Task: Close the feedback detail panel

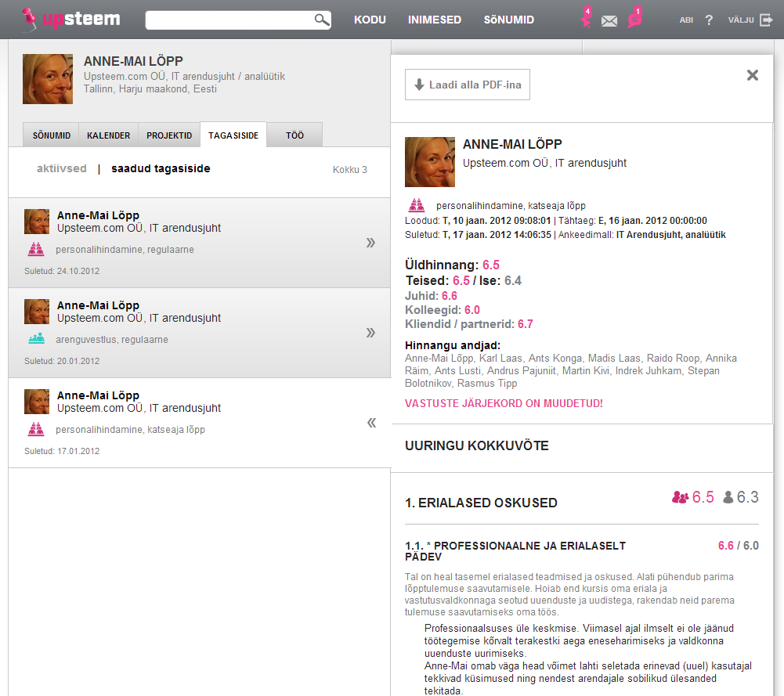Action: tap(753, 75)
